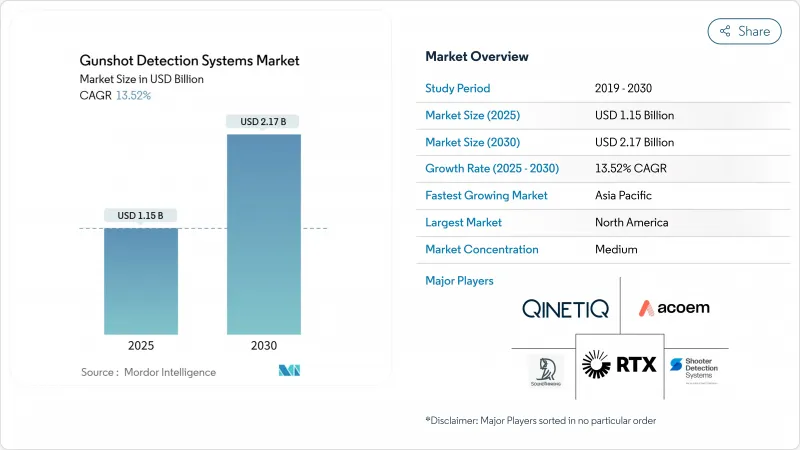Click the Market Overview heading
This screenshot has height=450, width=800.
(477, 56)
